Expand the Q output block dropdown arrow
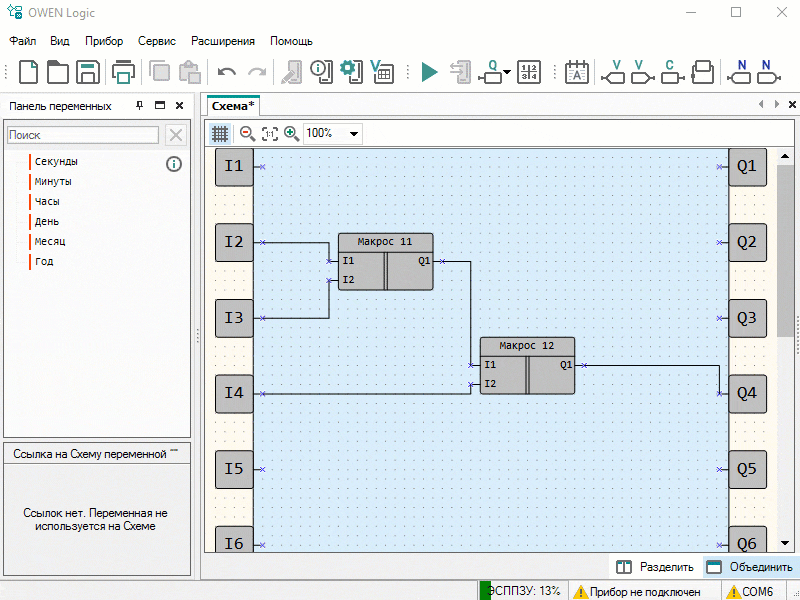Viewport: 800px width, 600px height. click(508, 73)
